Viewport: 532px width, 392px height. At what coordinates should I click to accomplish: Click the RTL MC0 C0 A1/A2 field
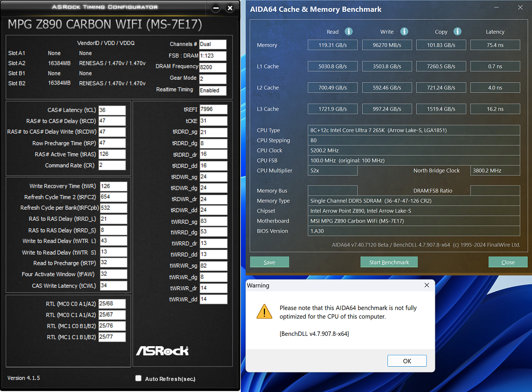112,304
